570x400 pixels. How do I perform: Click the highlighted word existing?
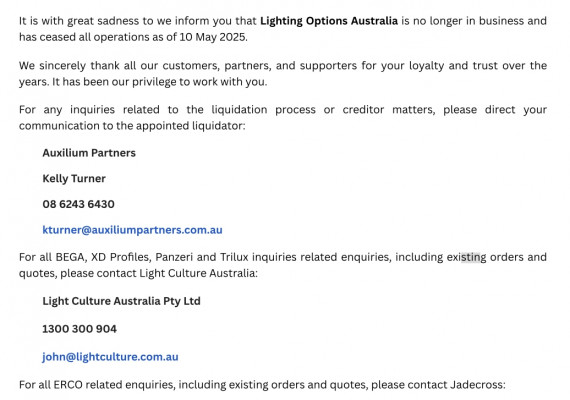466,257
